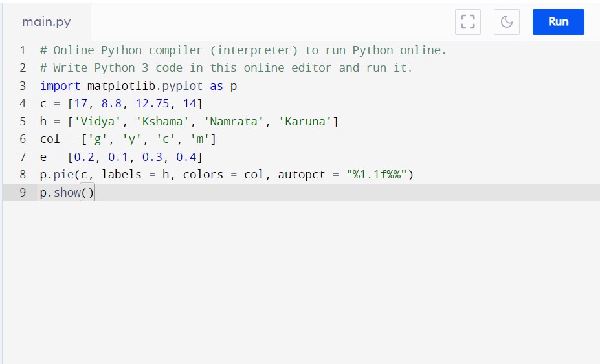Click the fullscreen expand icon
Screen dimensions: 600x364
click(467, 22)
